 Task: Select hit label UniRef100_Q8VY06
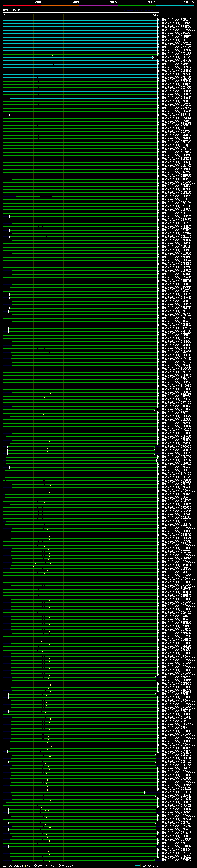(x=177, y=47)
